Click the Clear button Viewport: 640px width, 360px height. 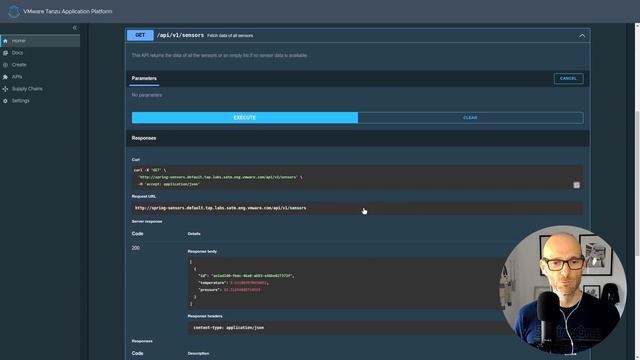coord(470,118)
